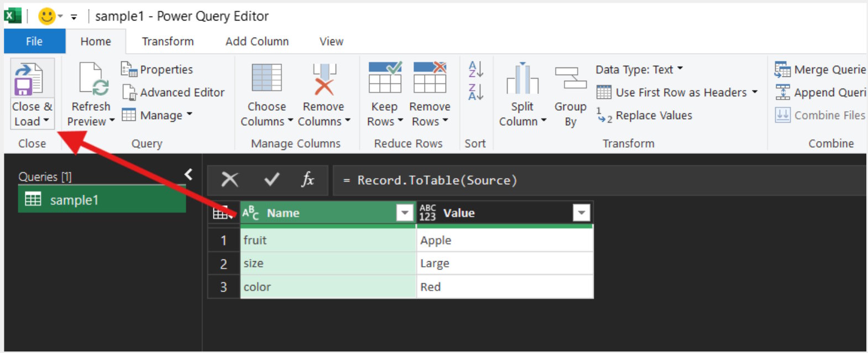Switch to the Transform tab
Image resolution: width=868 pixels, height=353 pixels.
168,41
